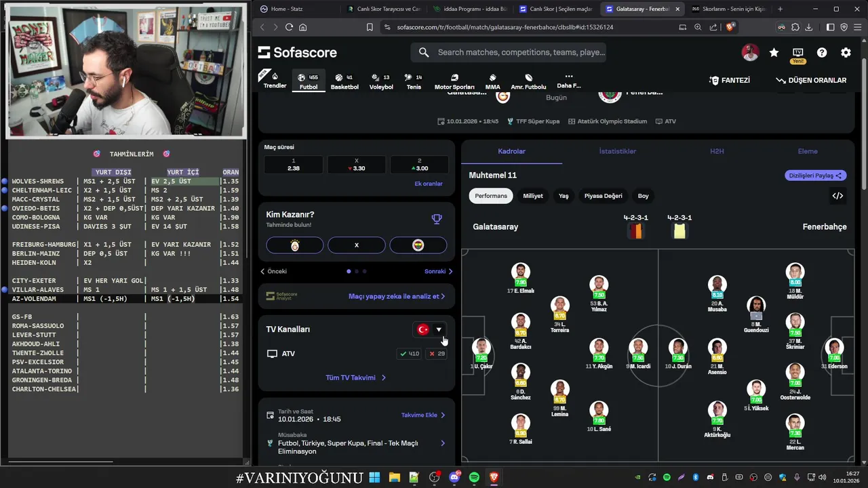
Task: Click the Dizilişleri Paylaş button
Action: [x=816, y=176]
